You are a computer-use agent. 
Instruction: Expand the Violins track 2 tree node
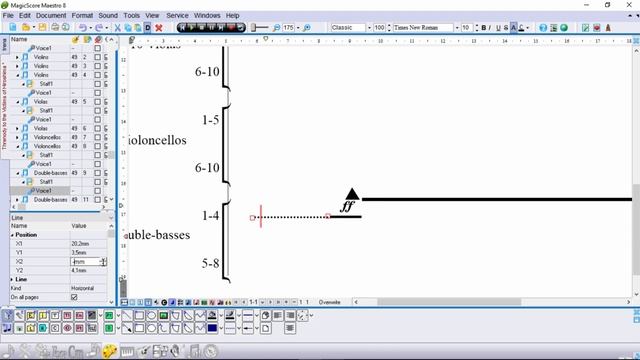point(17,57)
